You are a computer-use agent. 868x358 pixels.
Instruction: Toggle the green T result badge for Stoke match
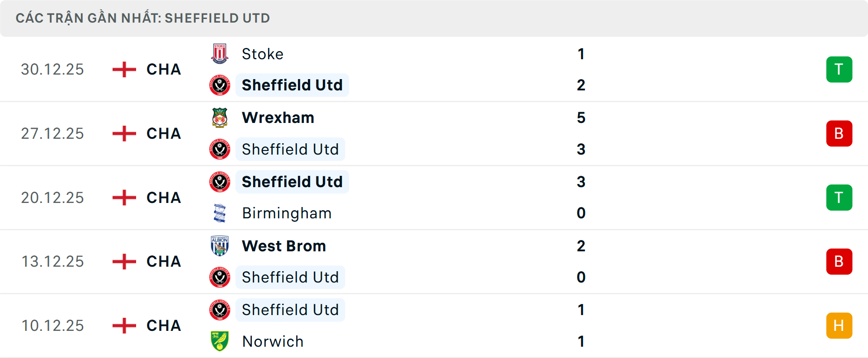[839, 69]
